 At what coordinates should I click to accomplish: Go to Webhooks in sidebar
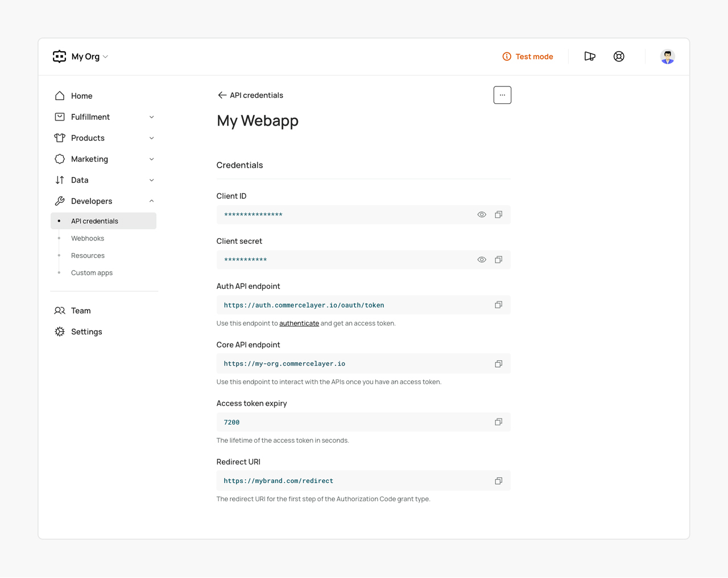coord(88,239)
